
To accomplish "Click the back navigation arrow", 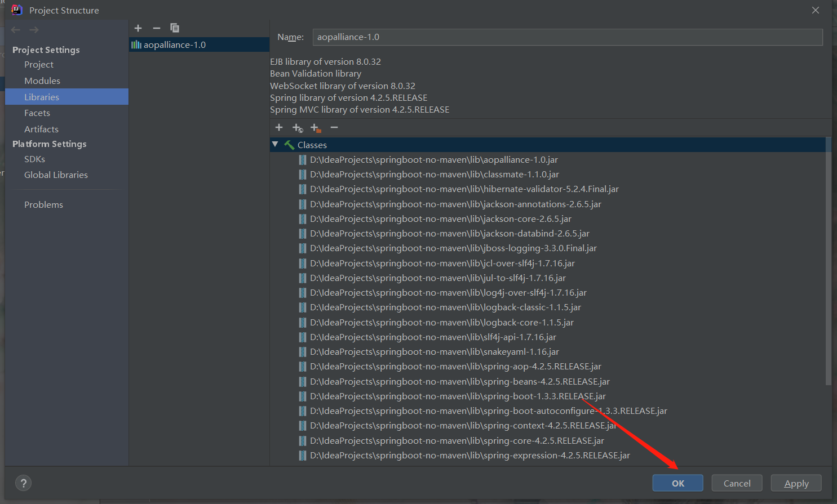I will (x=16, y=30).
